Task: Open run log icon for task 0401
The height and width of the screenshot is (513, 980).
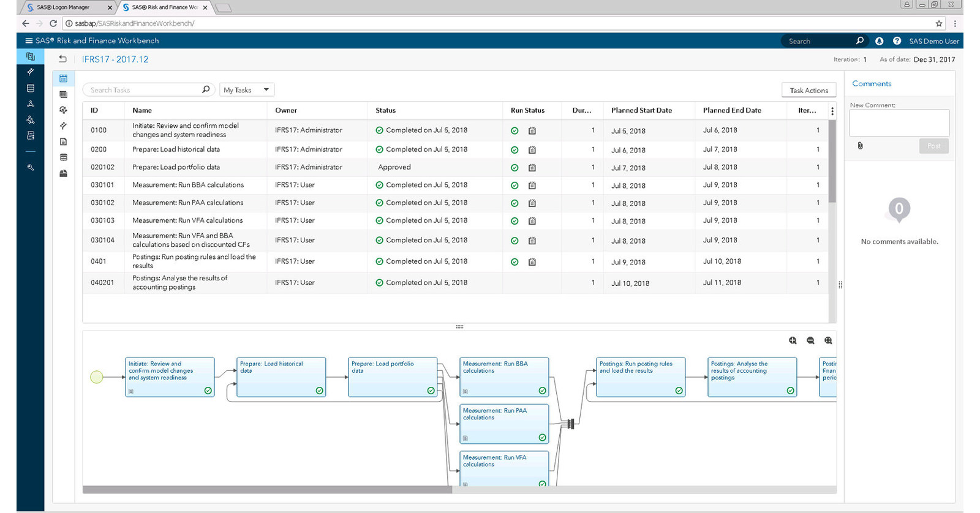Action: [x=532, y=262]
